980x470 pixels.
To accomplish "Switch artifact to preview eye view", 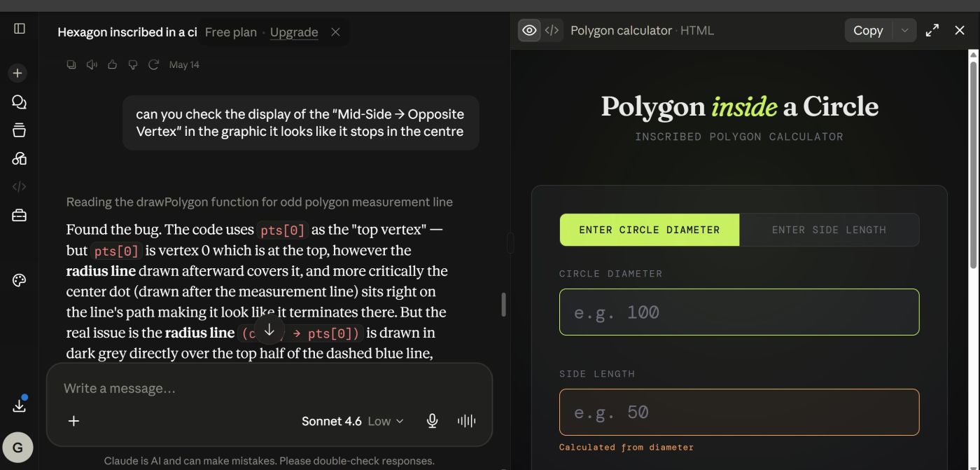I will (x=530, y=30).
